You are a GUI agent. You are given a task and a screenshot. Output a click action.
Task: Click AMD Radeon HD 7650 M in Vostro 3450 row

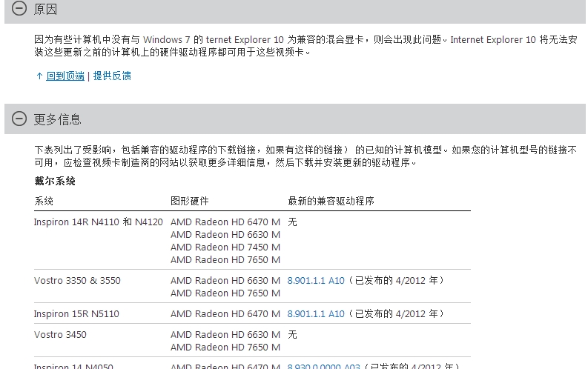click(225, 348)
